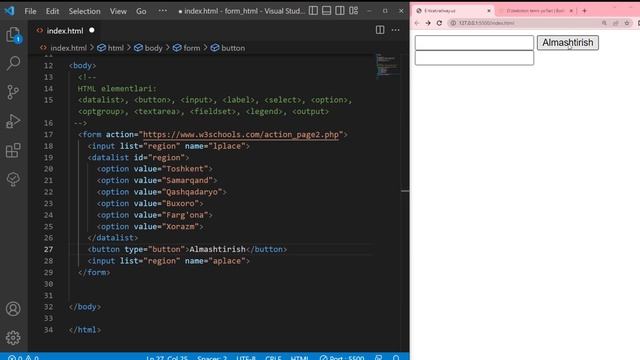Click the share icon in address bar
Image resolution: width=640 pixels, height=360 pixels.
pyautogui.click(x=616, y=23)
